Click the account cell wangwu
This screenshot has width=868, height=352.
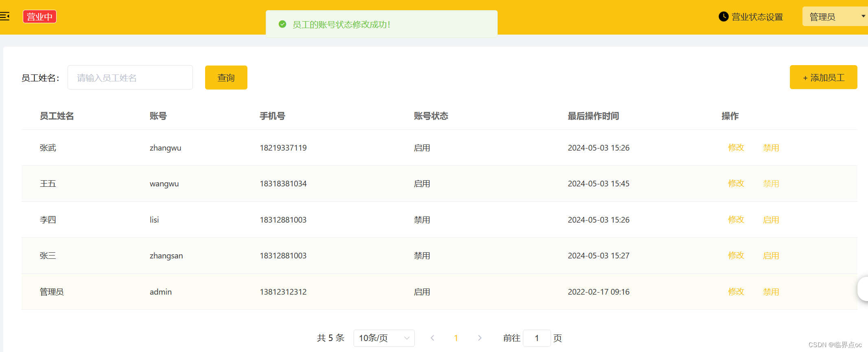coord(164,184)
